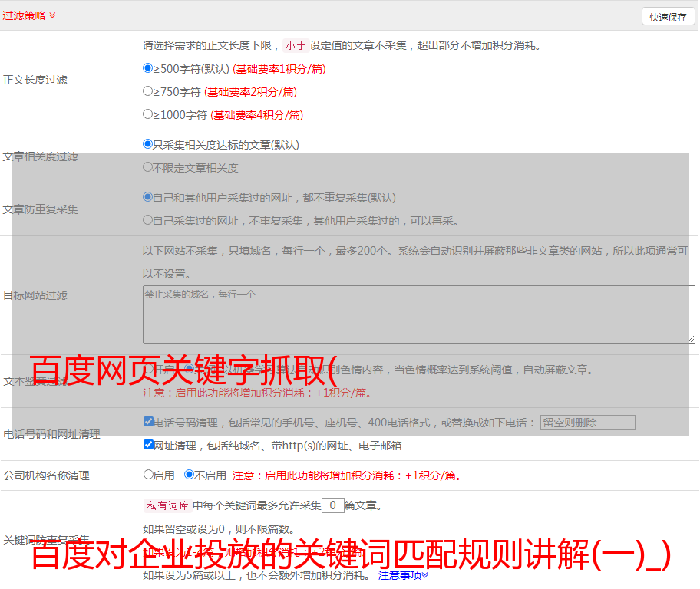This screenshot has width=700, height=589.
Task: Select ≥1000字符 radio option
Action: 147,114
